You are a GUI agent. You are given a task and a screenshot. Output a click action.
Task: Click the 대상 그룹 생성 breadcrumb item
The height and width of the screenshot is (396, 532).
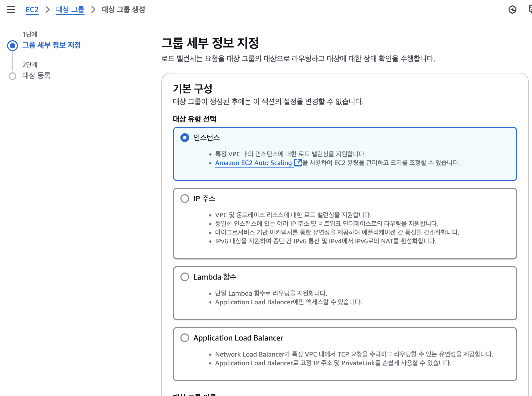pyautogui.click(x=123, y=10)
